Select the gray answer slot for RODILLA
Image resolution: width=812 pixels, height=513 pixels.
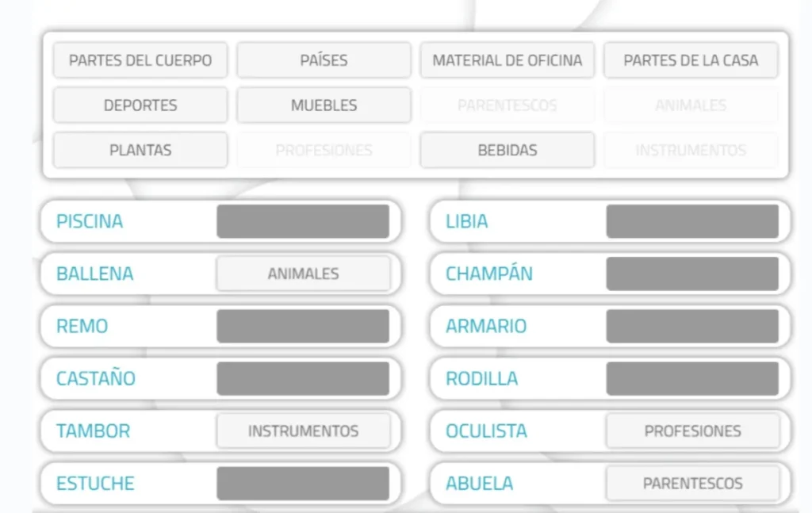692,379
